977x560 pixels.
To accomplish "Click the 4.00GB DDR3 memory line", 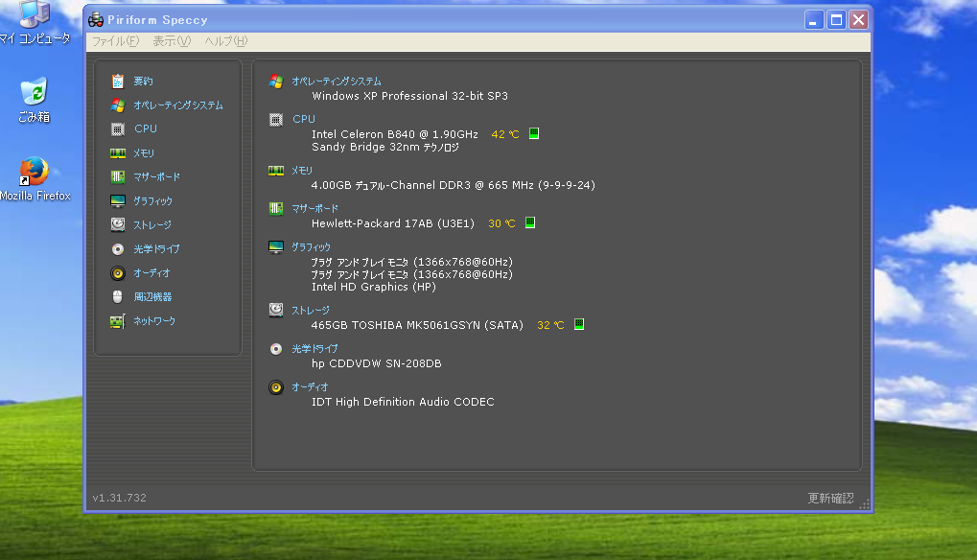I will pyautogui.click(x=453, y=185).
